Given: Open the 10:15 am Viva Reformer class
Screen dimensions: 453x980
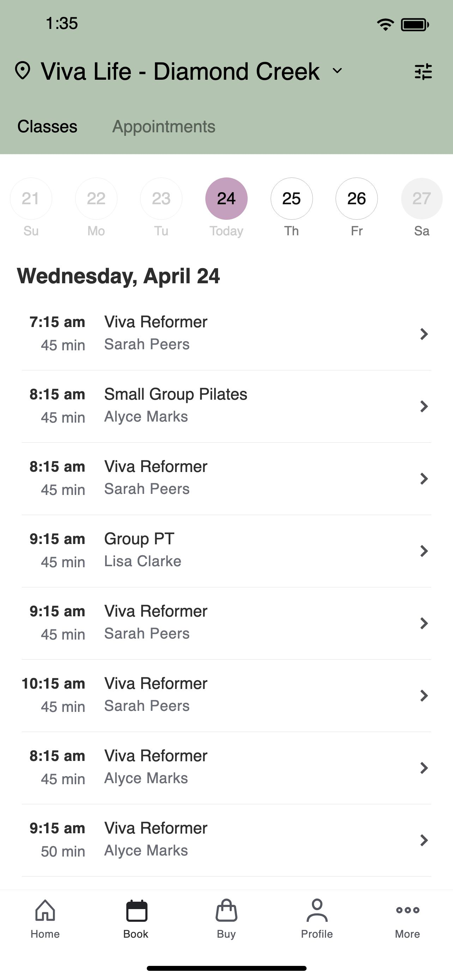Looking at the screenshot, I should [x=226, y=695].
